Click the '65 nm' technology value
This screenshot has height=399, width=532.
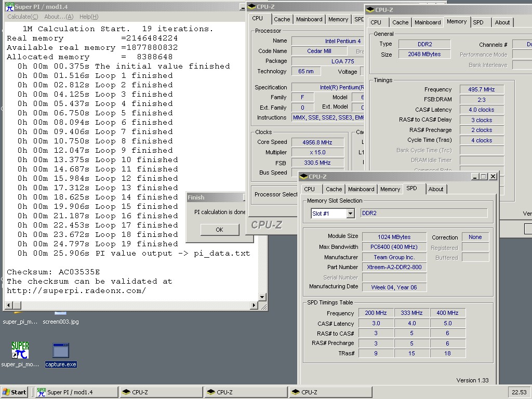(305, 71)
